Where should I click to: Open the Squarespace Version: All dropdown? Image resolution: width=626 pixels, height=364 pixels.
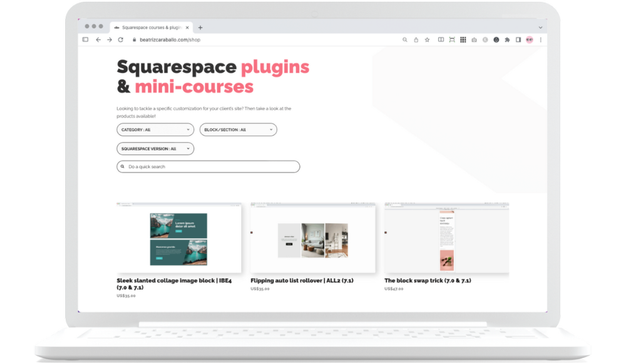click(155, 149)
